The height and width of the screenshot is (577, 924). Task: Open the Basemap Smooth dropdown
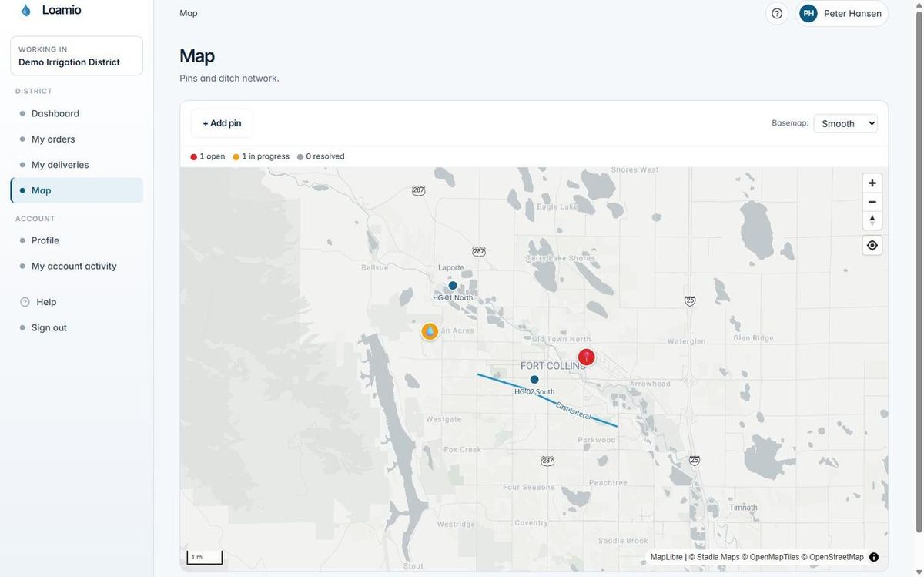click(845, 123)
